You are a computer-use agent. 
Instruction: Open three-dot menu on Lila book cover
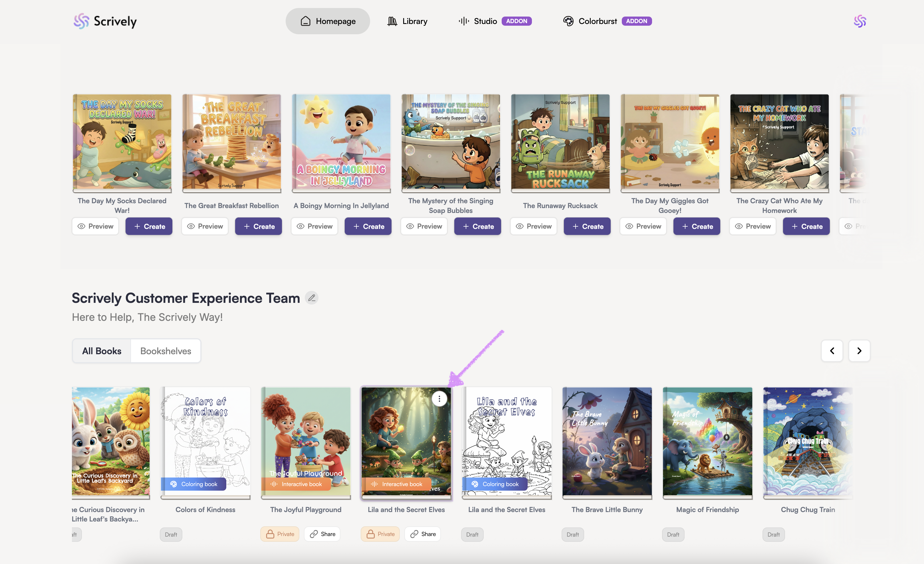coord(439,399)
